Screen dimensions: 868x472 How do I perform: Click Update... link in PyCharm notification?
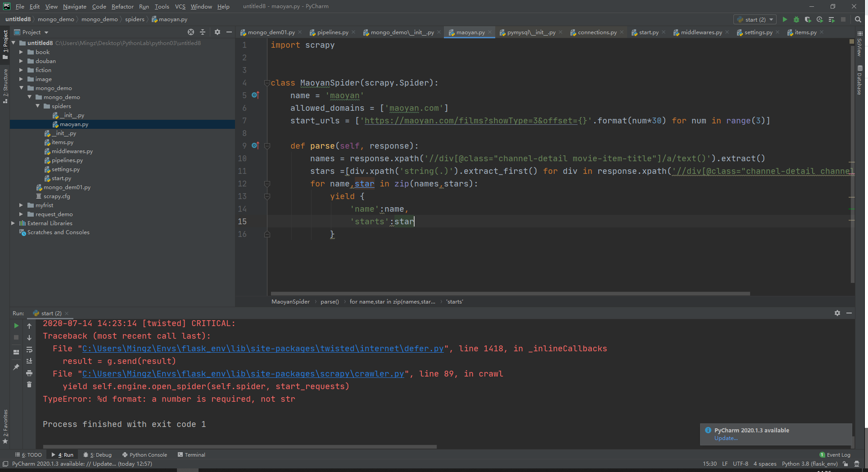726,438
